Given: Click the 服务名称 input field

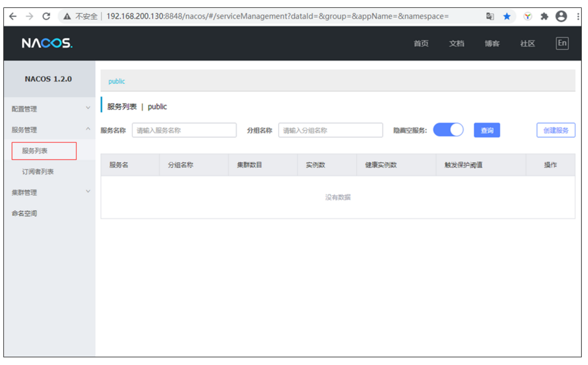Looking at the screenshot, I should click(x=184, y=130).
